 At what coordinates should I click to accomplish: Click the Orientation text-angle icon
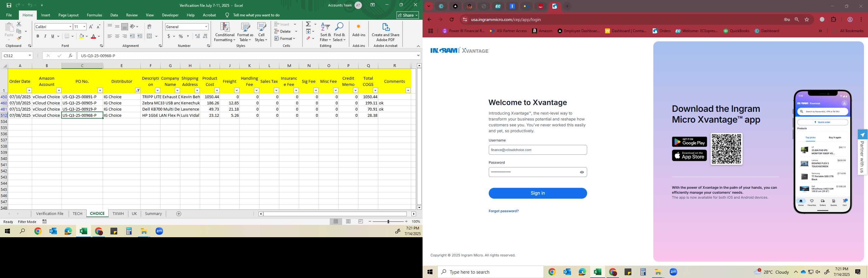[133, 27]
